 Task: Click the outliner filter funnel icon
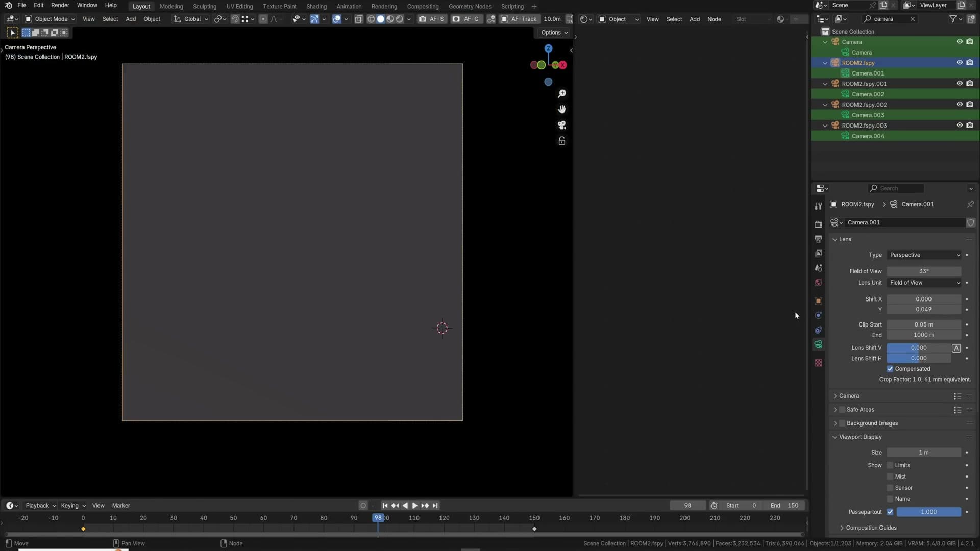point(952,19)
